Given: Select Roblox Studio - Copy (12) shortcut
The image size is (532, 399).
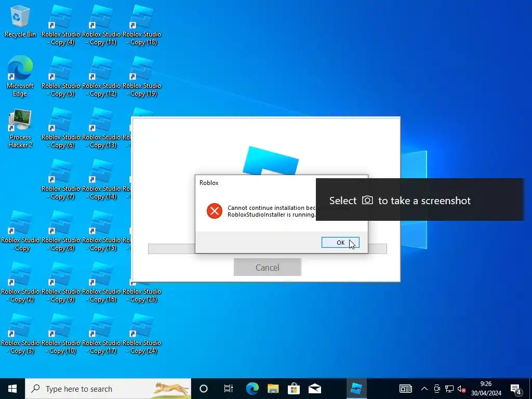Looking at the screenshot, I should tap(101, 77).
